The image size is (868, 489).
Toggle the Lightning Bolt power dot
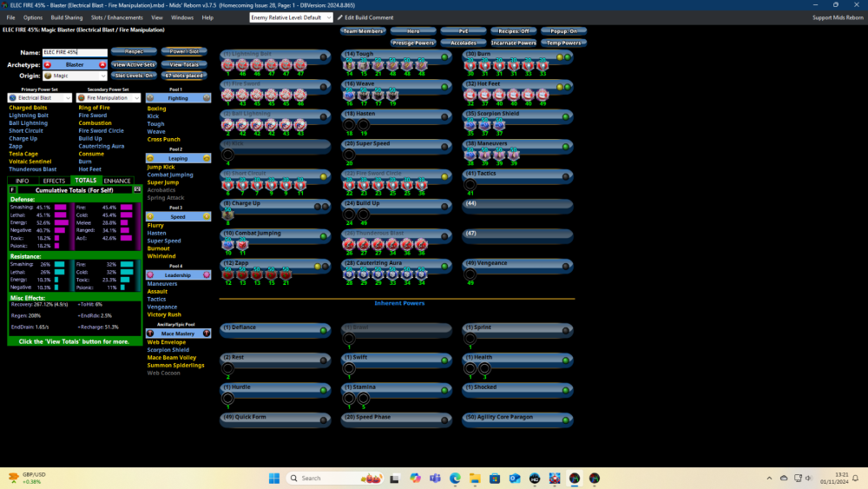[323, 57]
